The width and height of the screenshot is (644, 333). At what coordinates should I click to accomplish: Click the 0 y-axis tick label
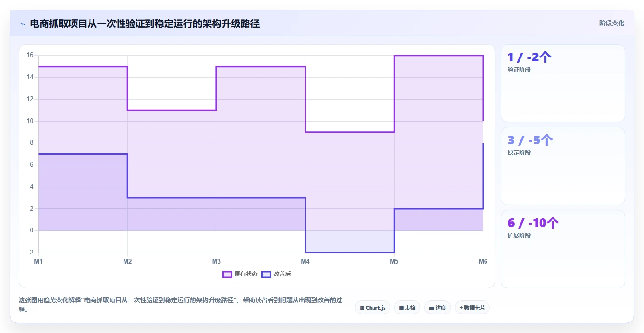click(x=32, y=230)
